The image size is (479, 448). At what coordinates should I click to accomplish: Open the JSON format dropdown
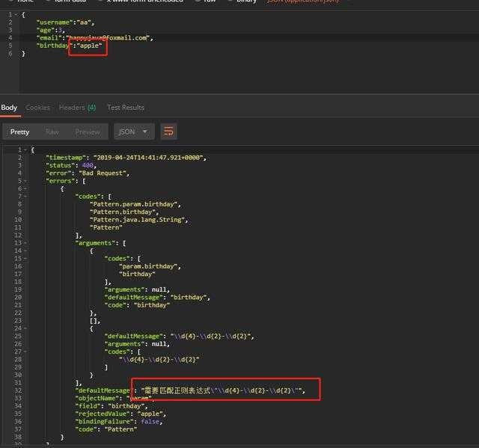[x=133, y=132]
